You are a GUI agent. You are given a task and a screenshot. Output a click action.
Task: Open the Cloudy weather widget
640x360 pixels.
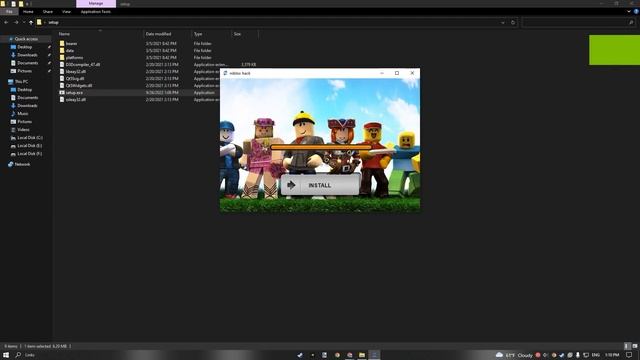[x=514, y=355]
